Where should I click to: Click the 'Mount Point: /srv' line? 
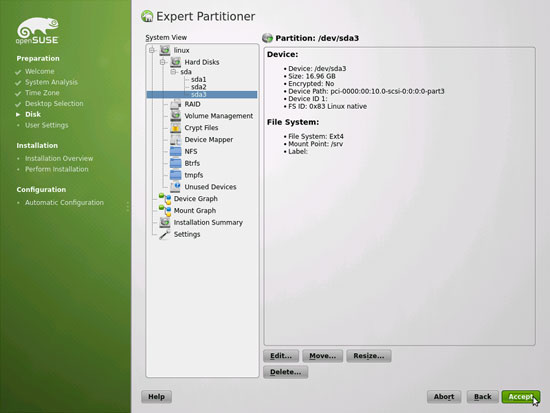click(x=316, y=144)
